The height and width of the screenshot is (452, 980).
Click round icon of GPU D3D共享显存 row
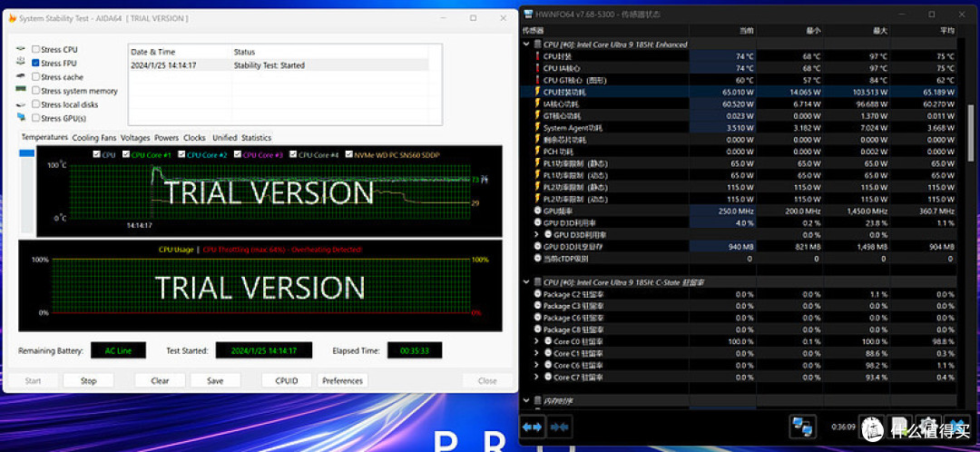[x=537, y=246]
